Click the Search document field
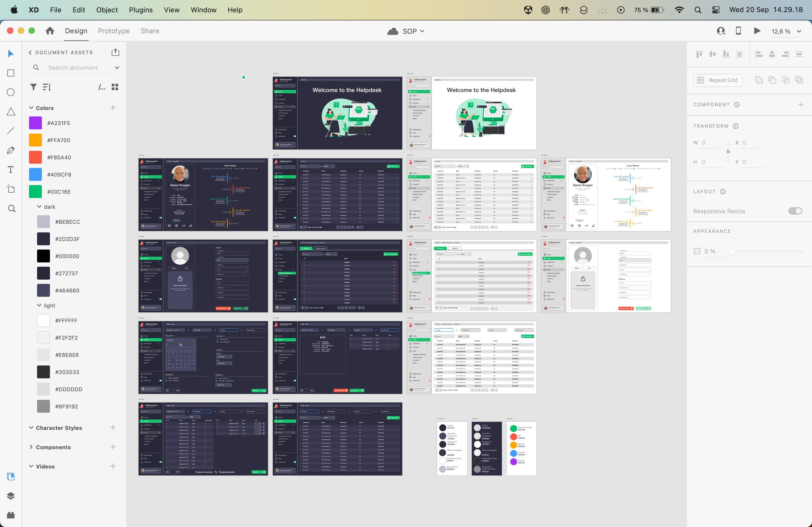 [x=73, y=68]
